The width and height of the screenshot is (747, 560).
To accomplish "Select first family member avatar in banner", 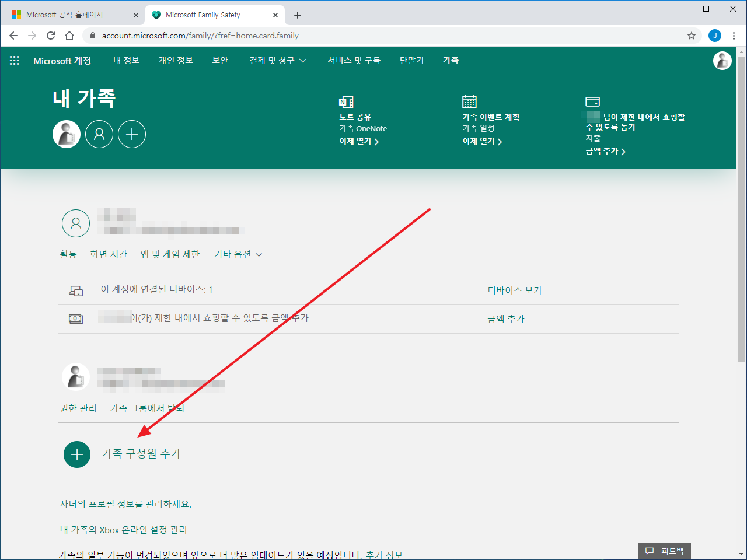I will 67,134.
